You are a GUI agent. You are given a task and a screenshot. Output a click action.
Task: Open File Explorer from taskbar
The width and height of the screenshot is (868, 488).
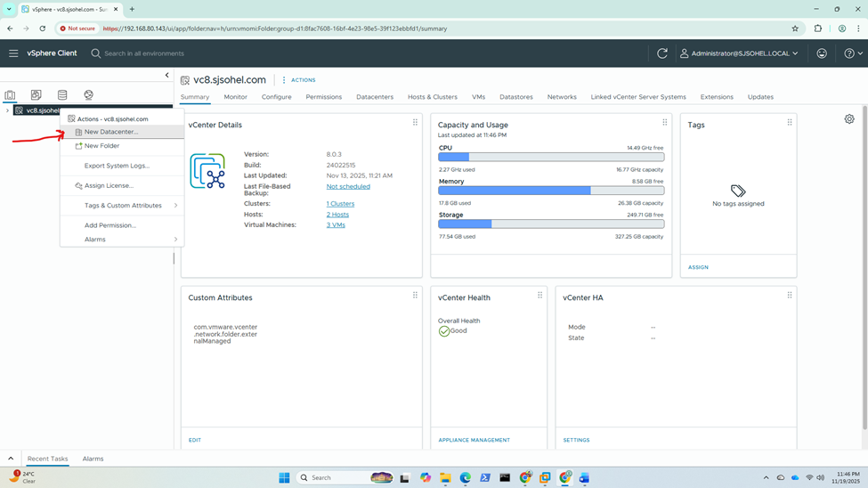point(445,477)
